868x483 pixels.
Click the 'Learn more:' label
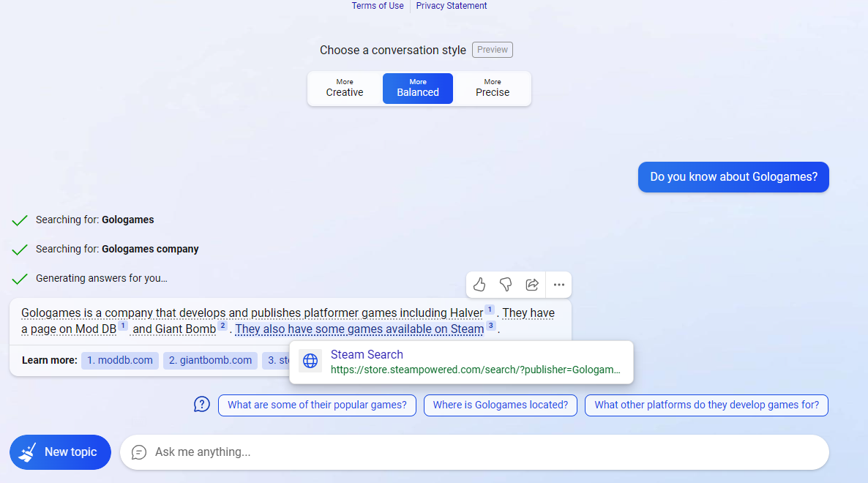click(x=49, y=360)
